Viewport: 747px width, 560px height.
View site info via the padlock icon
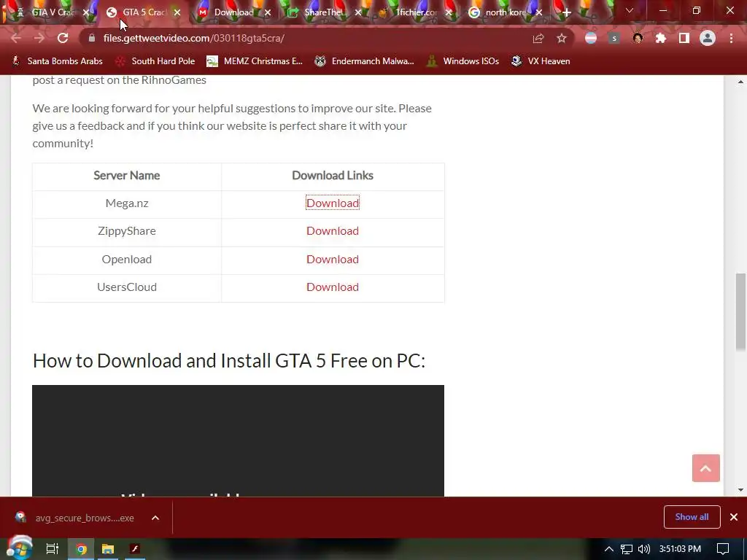(x=92, y=38)
